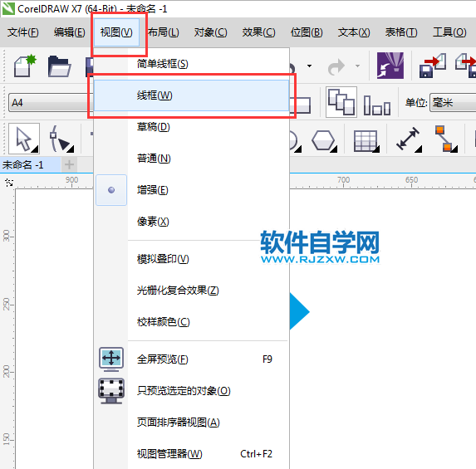The width and height of the screenshot is (476, 469).
Task: Select 视图管理器(W) entry
Action: coord(191,454)
